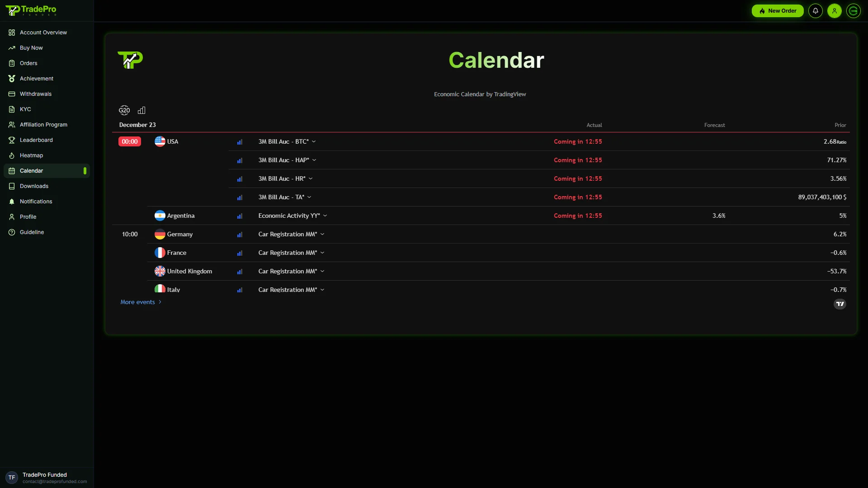The height and width of the screenshot is (488, 868).
Task: Go to Downloads in sidebar
Action: (47, 186)
